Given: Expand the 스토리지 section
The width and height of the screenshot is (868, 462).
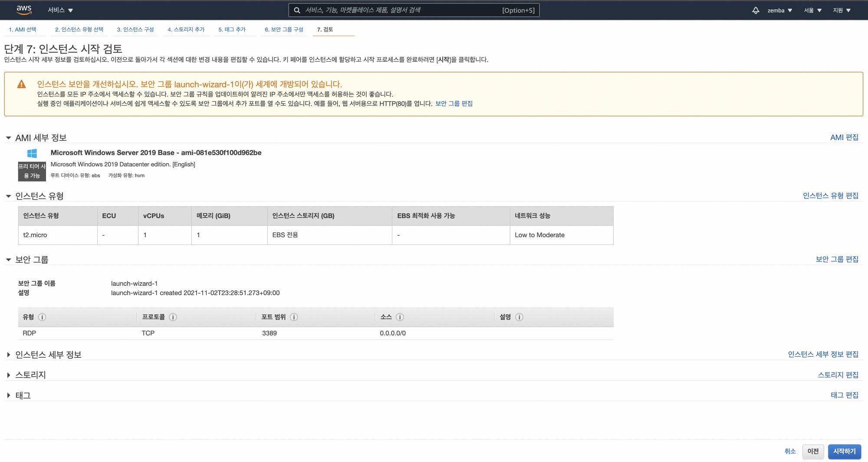Looking at the screenshot, I should (x=8, y=375).
